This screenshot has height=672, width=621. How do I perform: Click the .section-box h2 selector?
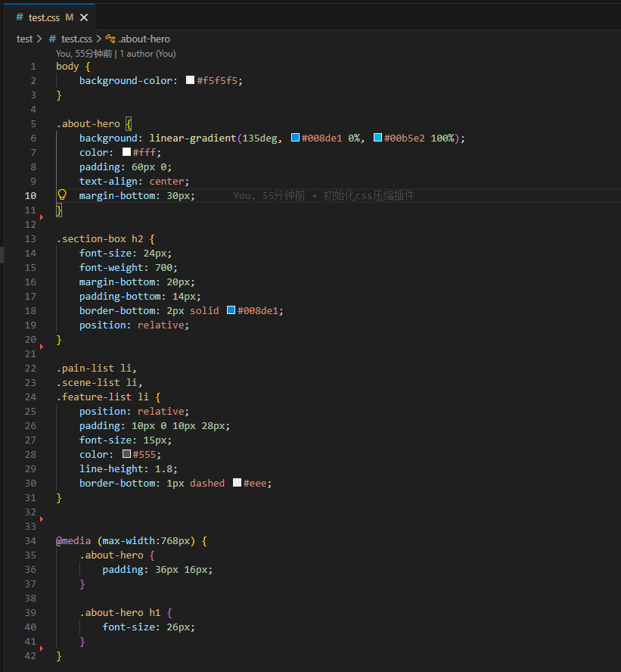[x=100, y=238]
